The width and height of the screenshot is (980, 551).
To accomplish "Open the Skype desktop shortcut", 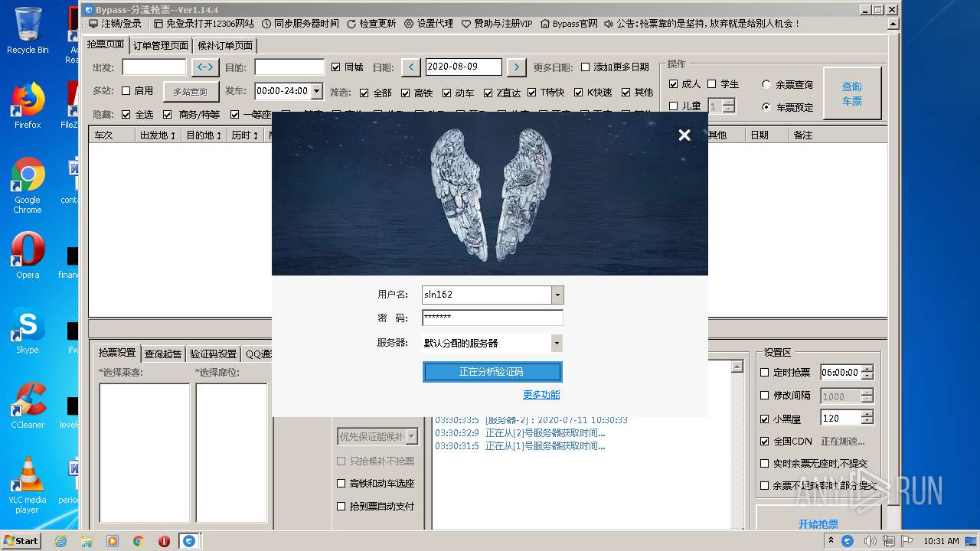I will pyautogui.click(x=28, y=331).
